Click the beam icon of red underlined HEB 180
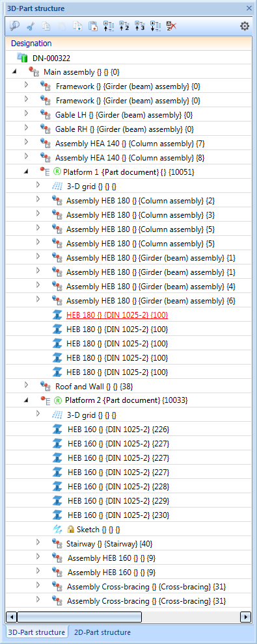 (x=57, y=315)
